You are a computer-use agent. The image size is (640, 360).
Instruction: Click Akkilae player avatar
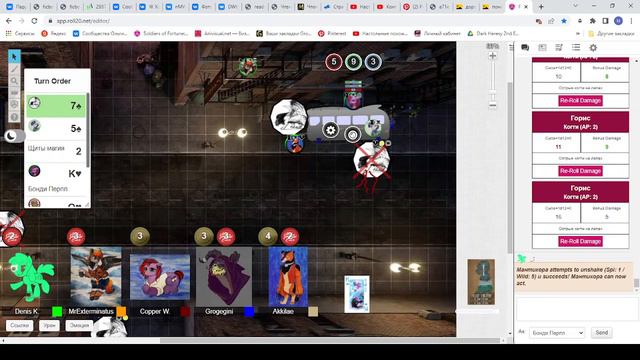tap(288, 276)
